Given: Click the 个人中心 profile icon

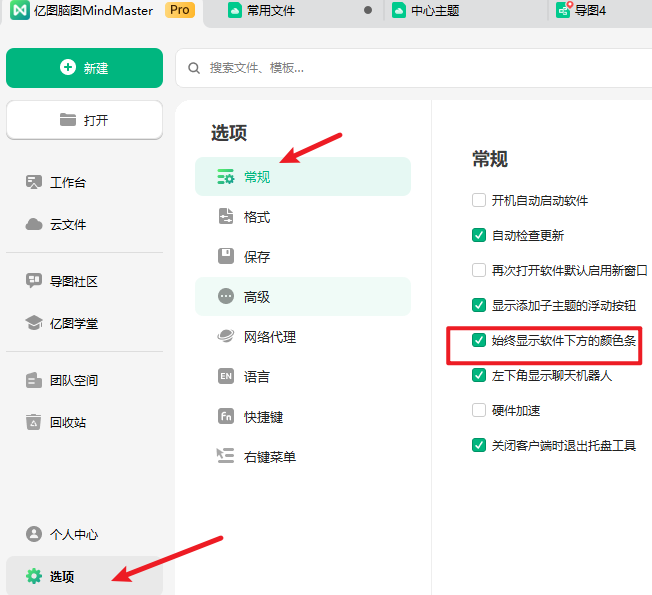Looking at the screenshot, I should point(34,534).
